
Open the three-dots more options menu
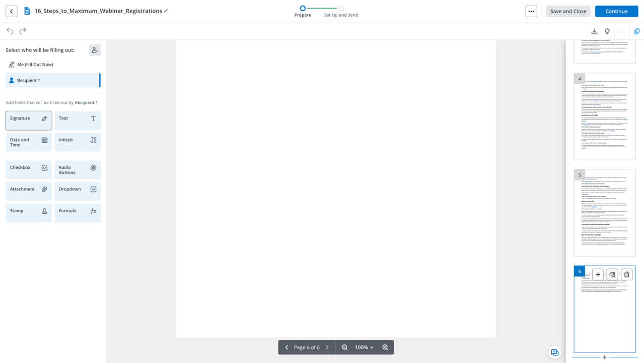point(531,11)
